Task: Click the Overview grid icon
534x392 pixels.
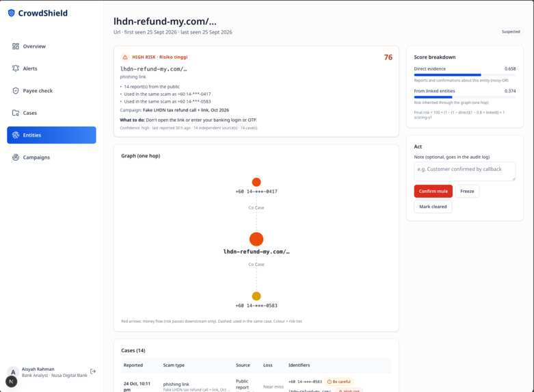Action: click(x=16, y=46)
